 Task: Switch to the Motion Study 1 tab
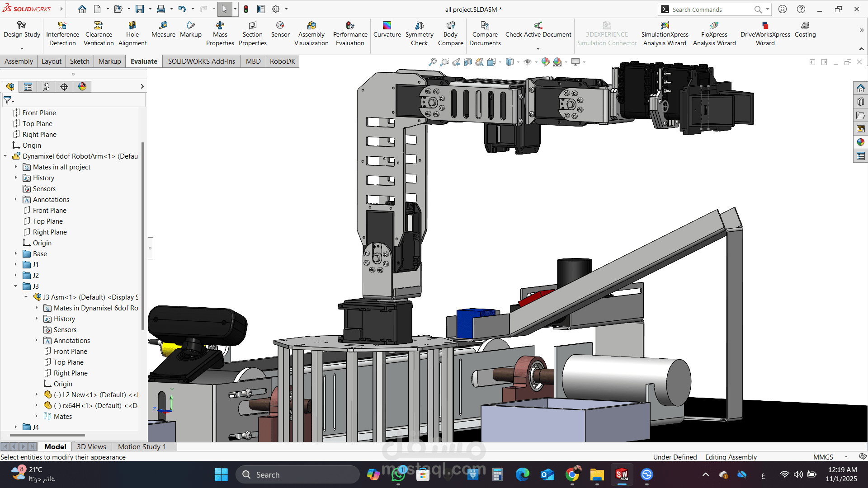pyautogui.click(x=142, y=446)
